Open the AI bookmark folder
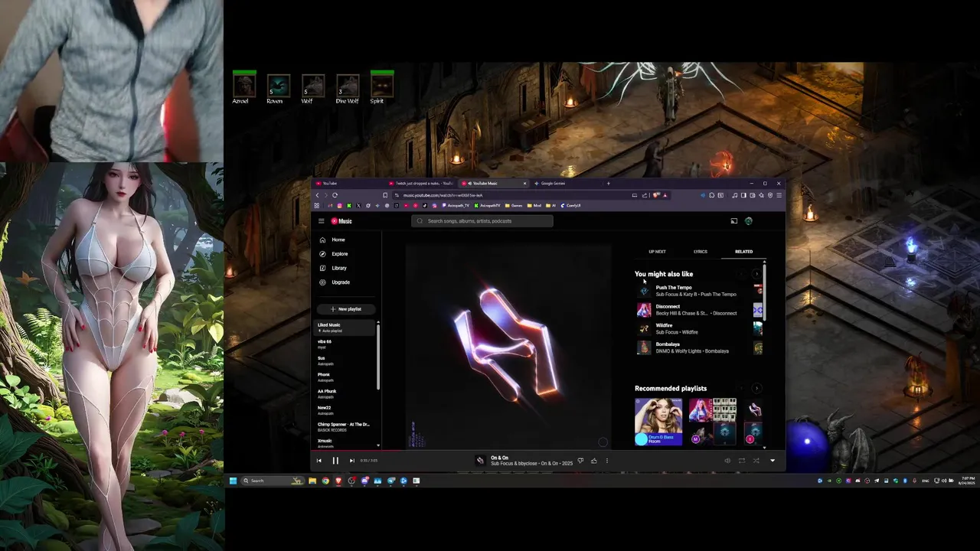The width and height of the screenshot is (980, 551). 550,206
